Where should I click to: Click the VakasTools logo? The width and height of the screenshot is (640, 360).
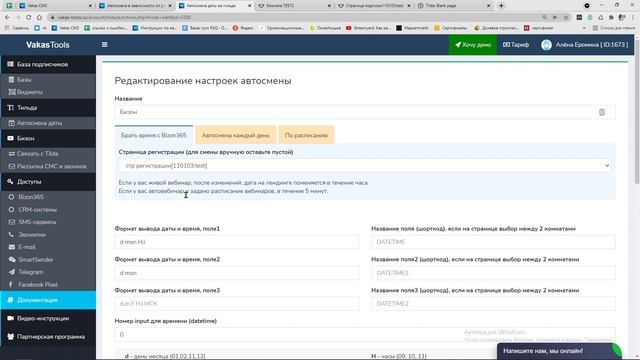[x=48, y=45]
